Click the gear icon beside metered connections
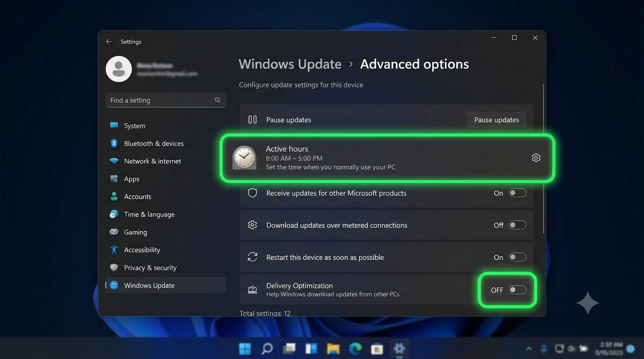Image resolution: width=644 pixels, height=359 pixels. click(x=252, y=225)
